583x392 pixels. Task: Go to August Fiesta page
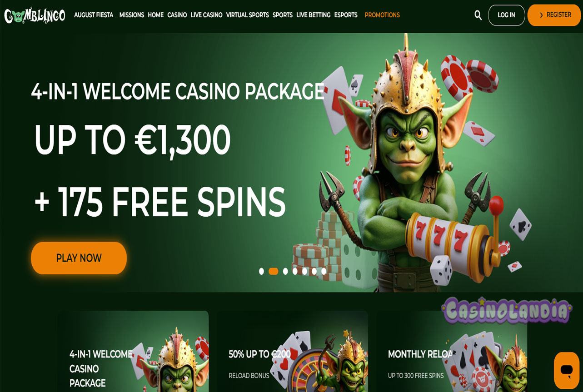(94, 15)
